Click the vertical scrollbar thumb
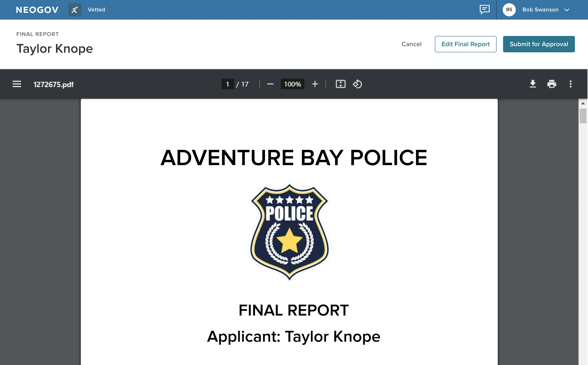The height and width of the screenshot is (365, 588). (583, 116)
